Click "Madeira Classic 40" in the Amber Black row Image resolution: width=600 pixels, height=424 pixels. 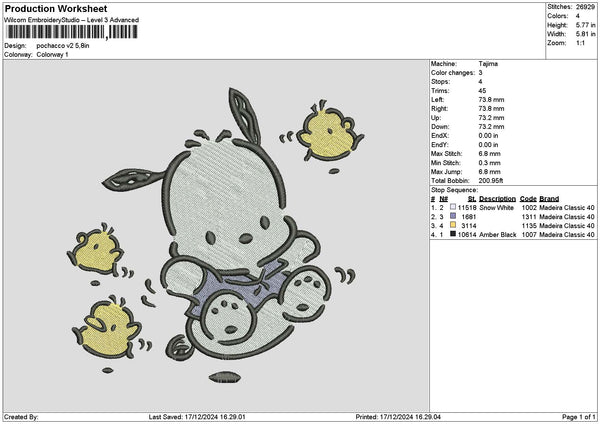coord(567,235)
